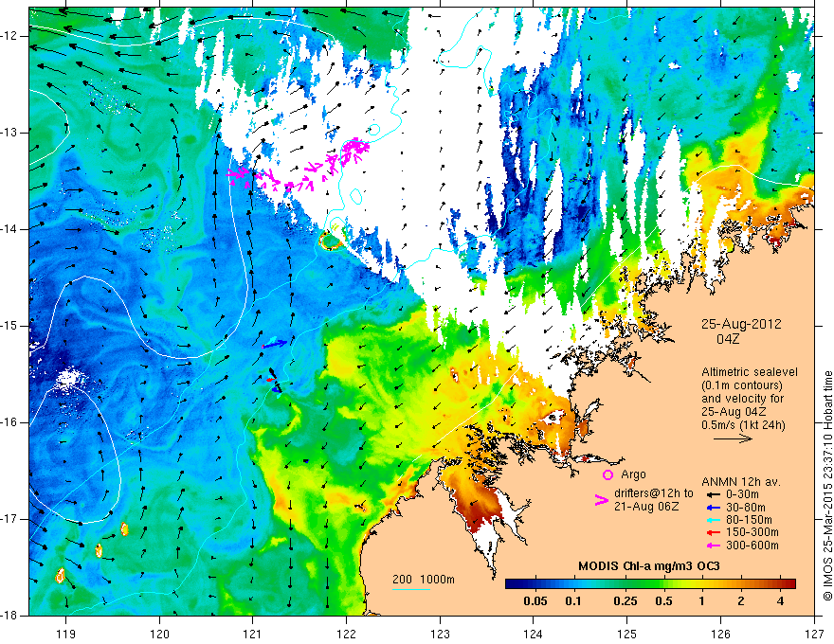Click the black 0-30m arrow in legend
The image size is (834, 644).
713,494
